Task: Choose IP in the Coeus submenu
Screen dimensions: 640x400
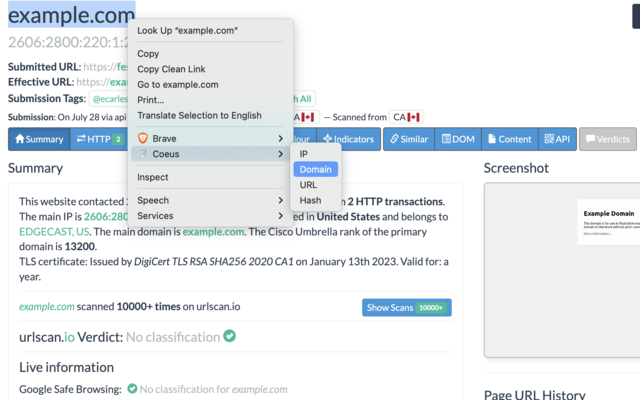Action: coord(305,154)
